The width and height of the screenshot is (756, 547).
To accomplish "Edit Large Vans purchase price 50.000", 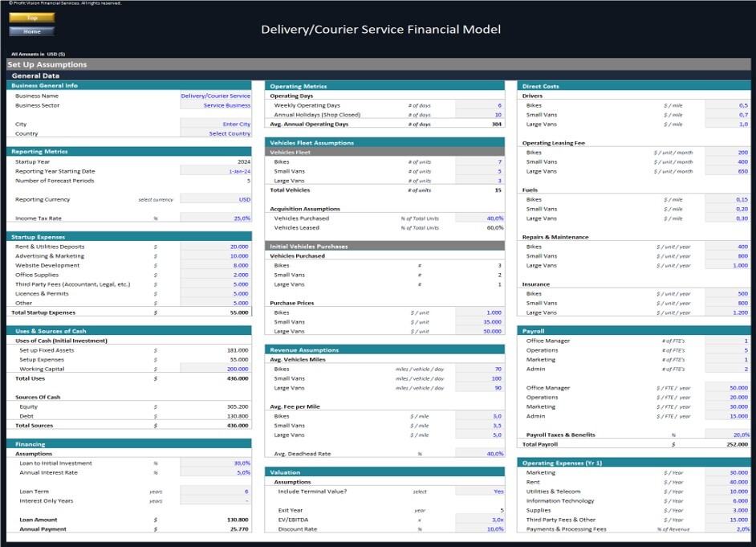I will [x=479, y=332].
